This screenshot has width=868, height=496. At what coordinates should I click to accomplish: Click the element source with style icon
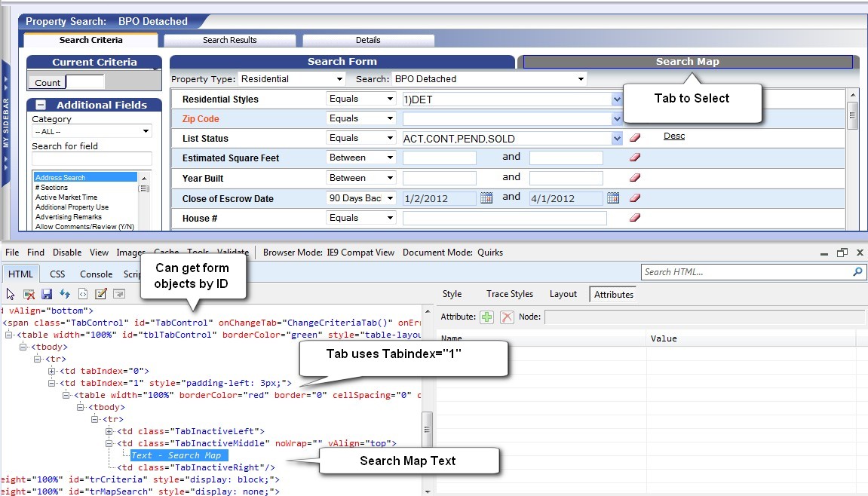(83, 294)
